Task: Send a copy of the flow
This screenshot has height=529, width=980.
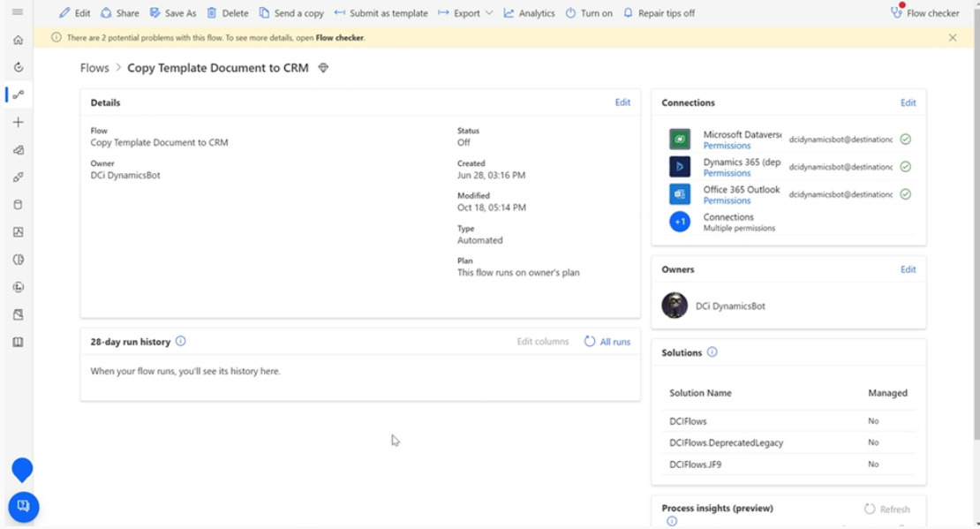Action: (x=291, y=13)
